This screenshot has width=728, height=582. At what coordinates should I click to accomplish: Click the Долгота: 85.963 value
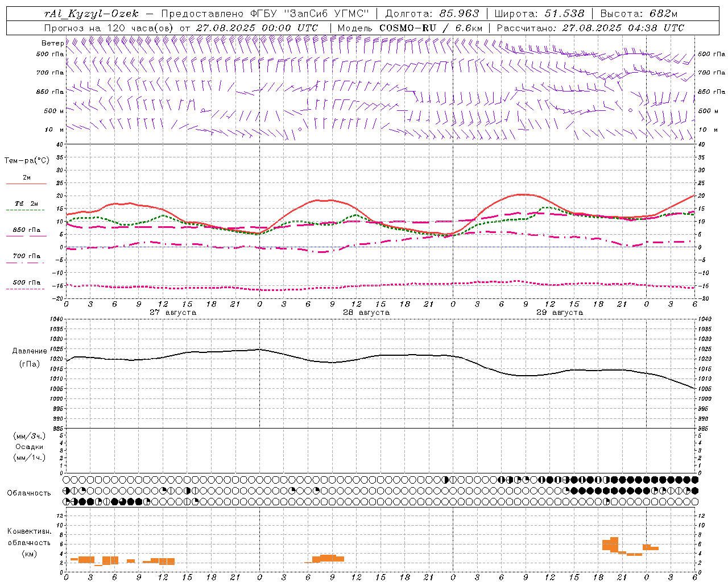click(x=432, y=14)
